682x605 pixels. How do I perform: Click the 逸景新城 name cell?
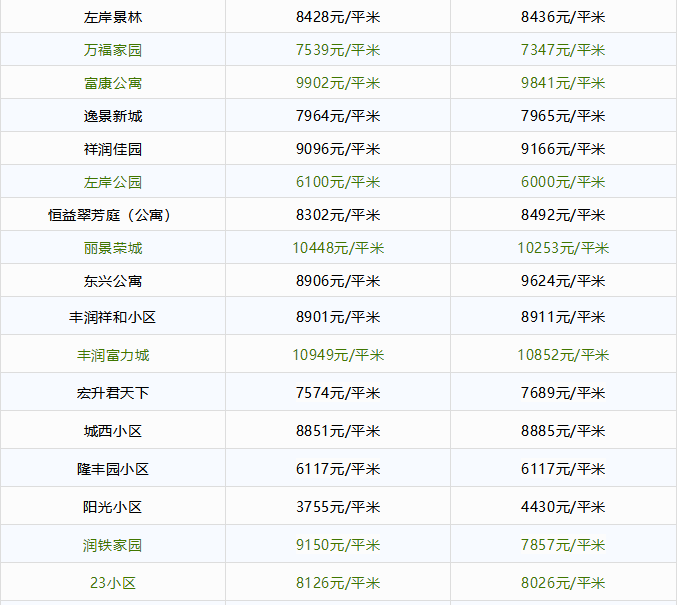[113, 116]
